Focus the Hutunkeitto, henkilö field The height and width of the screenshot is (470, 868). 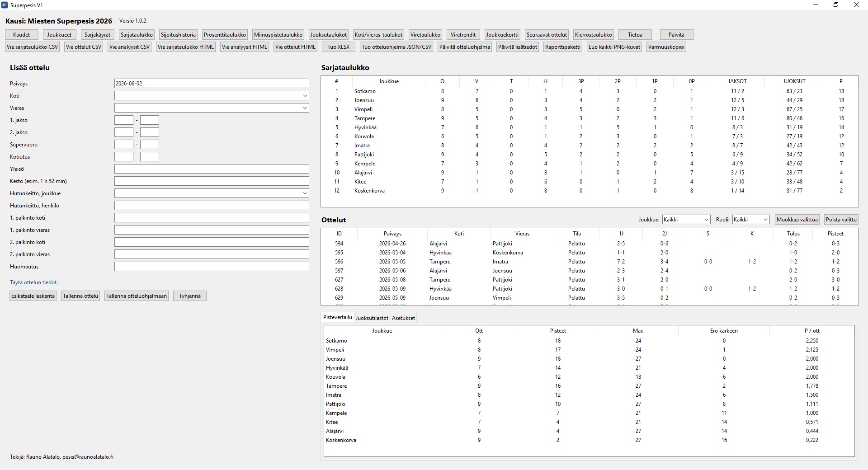coord(212,206)
